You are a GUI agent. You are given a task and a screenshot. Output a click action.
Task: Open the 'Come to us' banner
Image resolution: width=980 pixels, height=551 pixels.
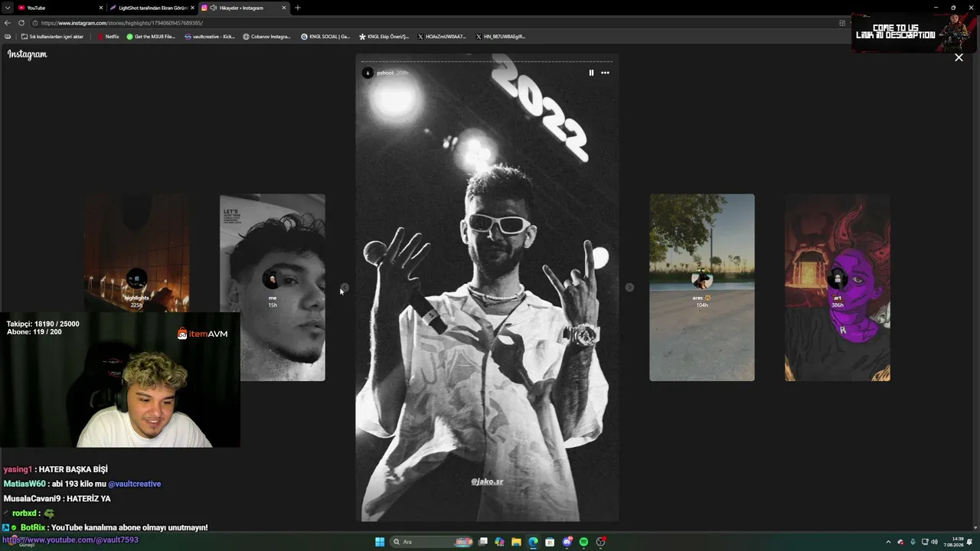pyautogui.click(x=913, y=32)
